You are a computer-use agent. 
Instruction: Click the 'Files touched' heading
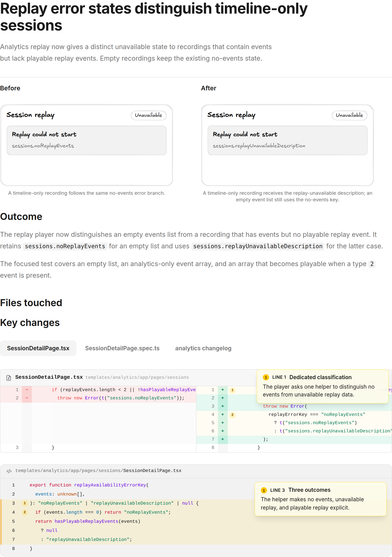pos(31,303)
